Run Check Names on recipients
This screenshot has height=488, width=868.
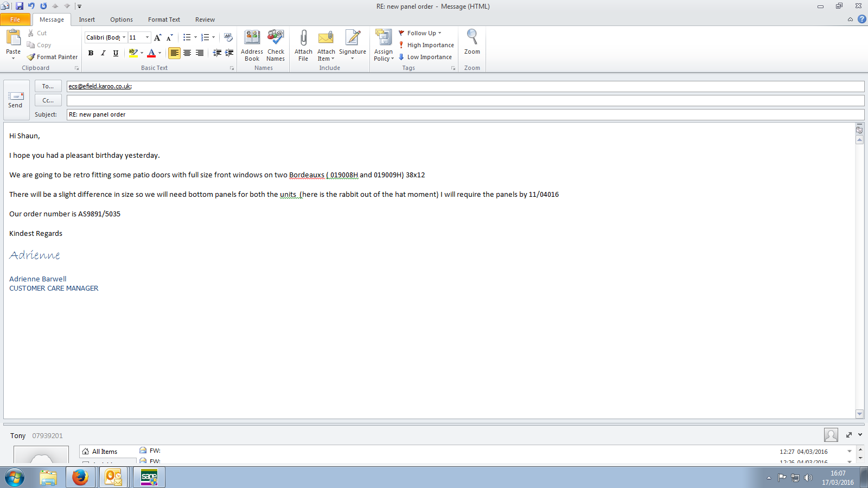click(276, 46)
